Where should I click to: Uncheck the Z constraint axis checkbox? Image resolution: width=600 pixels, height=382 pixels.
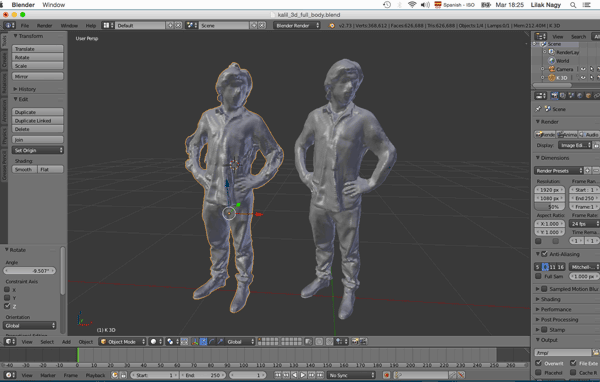click(x=7, y=306)
